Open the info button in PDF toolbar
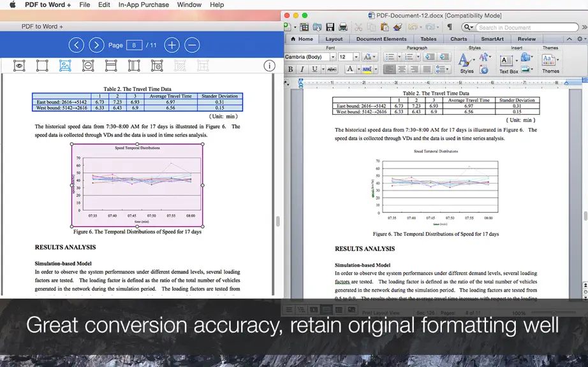This screenshot has height=367, width=588. point(269,66)
